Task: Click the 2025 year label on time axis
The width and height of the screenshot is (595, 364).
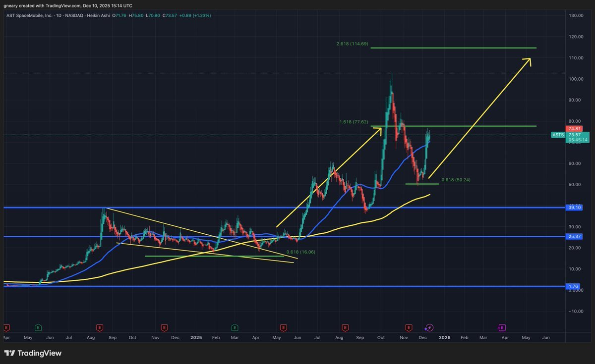Action: [196, 337]
